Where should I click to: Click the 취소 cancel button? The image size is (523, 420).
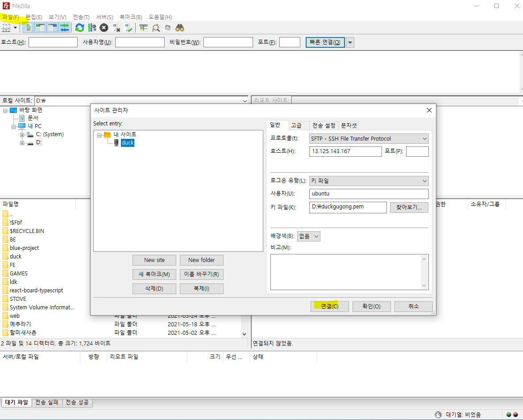pyautogui.click(x=413, y=306)
